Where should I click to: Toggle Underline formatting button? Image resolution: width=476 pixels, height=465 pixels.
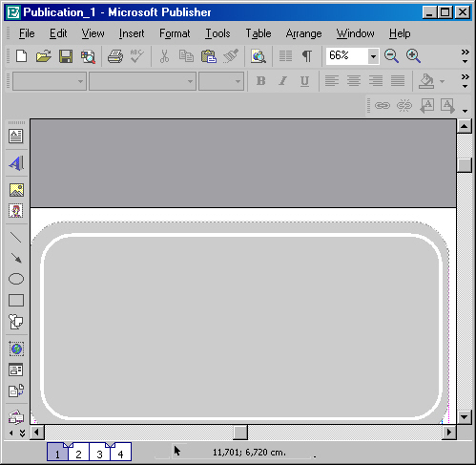point(304,81)
